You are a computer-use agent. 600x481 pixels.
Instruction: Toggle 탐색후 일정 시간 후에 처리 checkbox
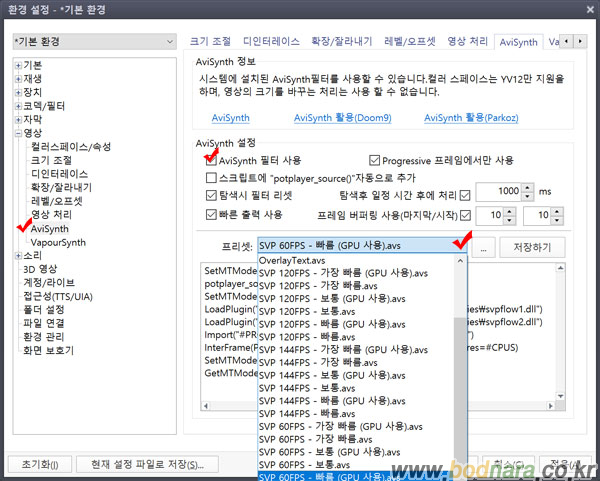(x=465, y=196)
